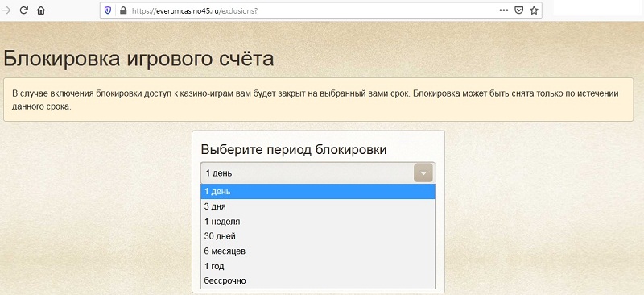This screenshot has width=644, height=295.
Task: Open tracking protection shield icon
Action: click(108, 10)
